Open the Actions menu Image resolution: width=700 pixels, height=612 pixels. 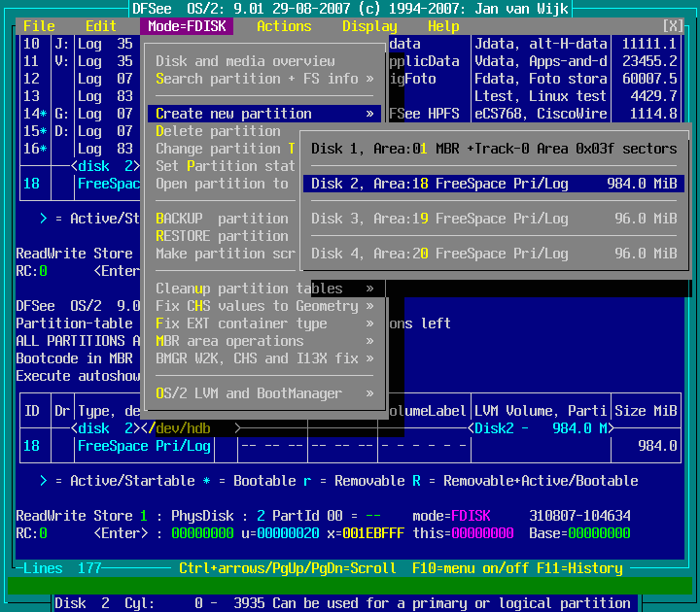pos(284,26)
